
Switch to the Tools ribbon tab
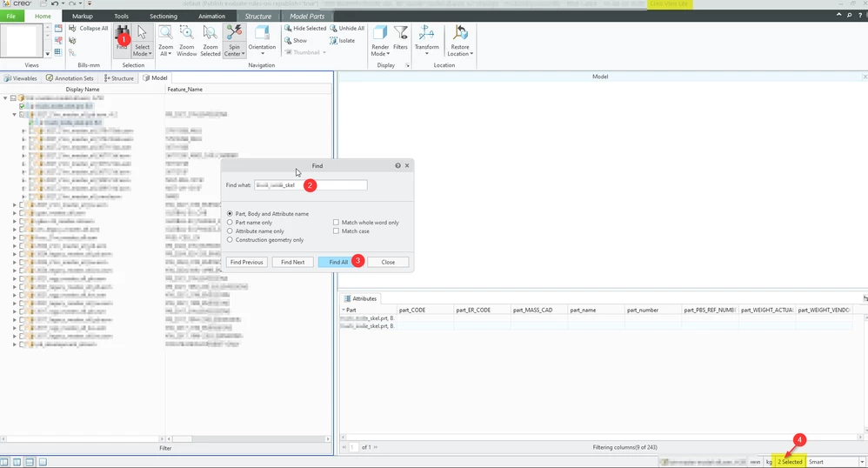121,16
